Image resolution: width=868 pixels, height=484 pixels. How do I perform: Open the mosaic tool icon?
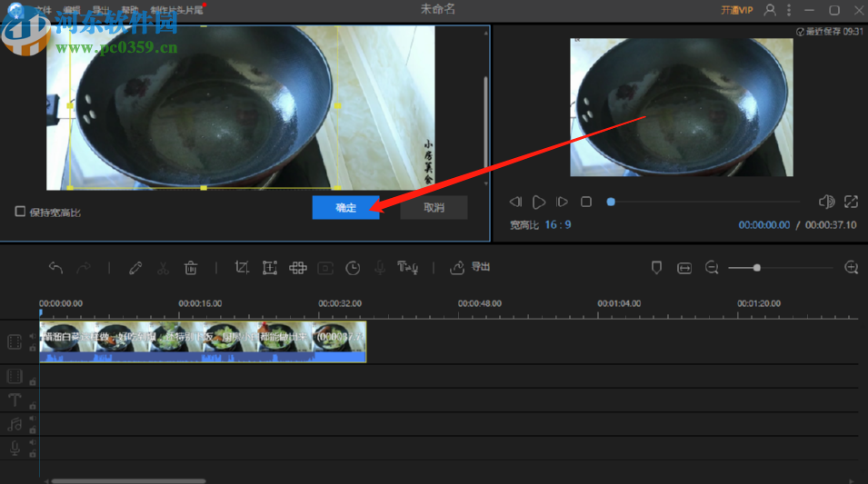[297, 267]
